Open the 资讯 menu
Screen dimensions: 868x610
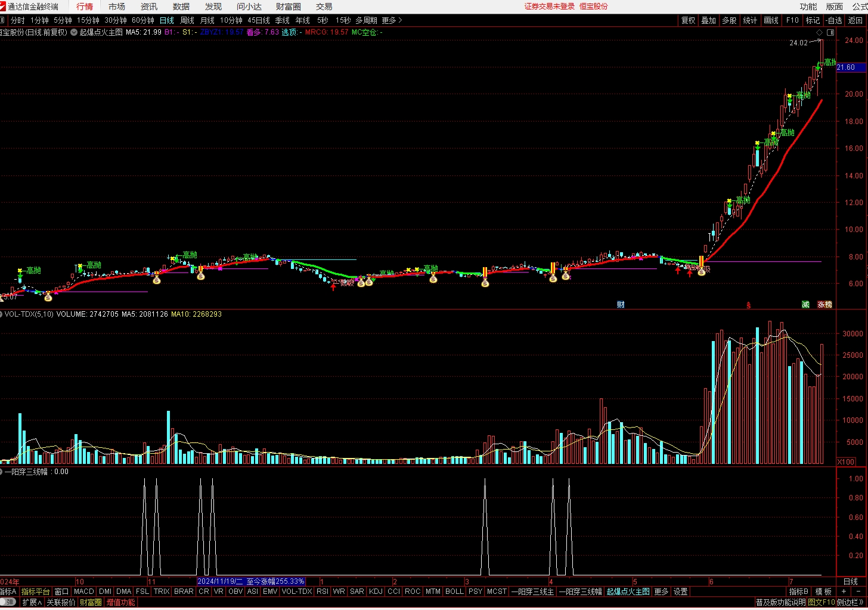coord(149,7)
